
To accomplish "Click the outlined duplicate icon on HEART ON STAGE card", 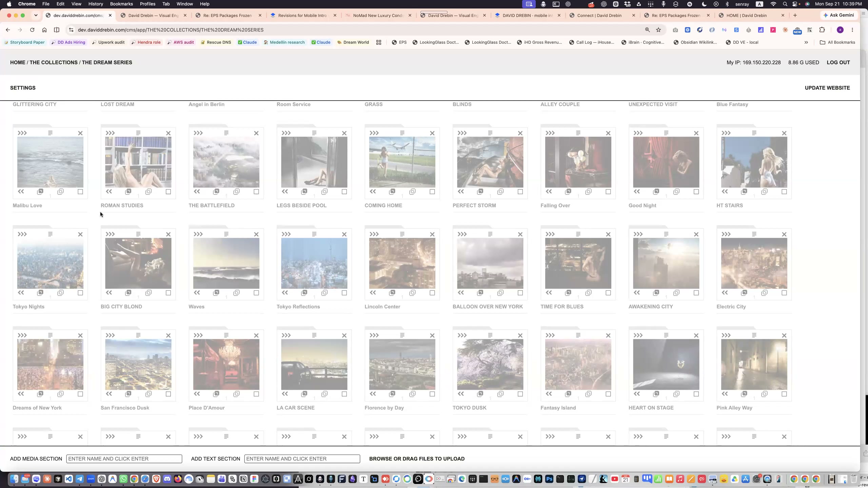I will coord(676,394).
